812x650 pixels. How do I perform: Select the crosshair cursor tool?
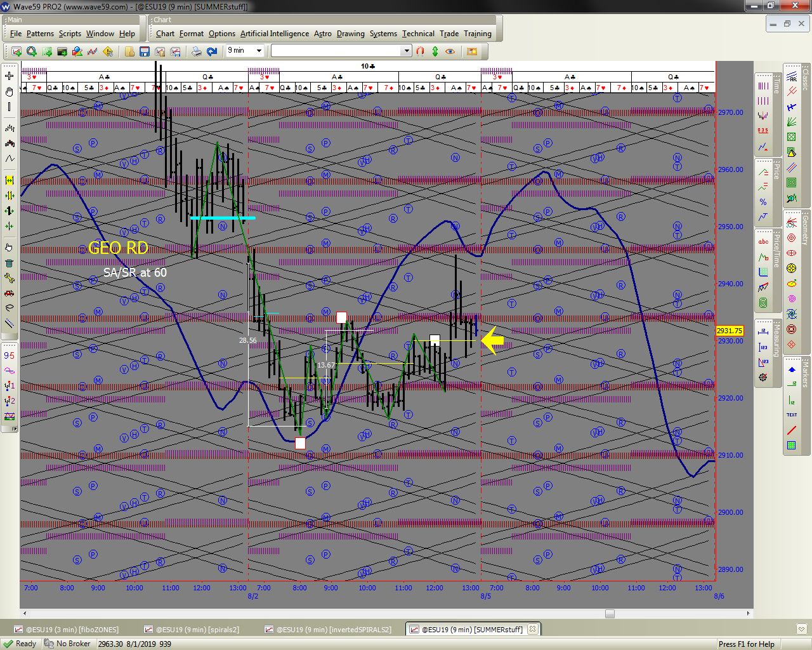(10, 76)
